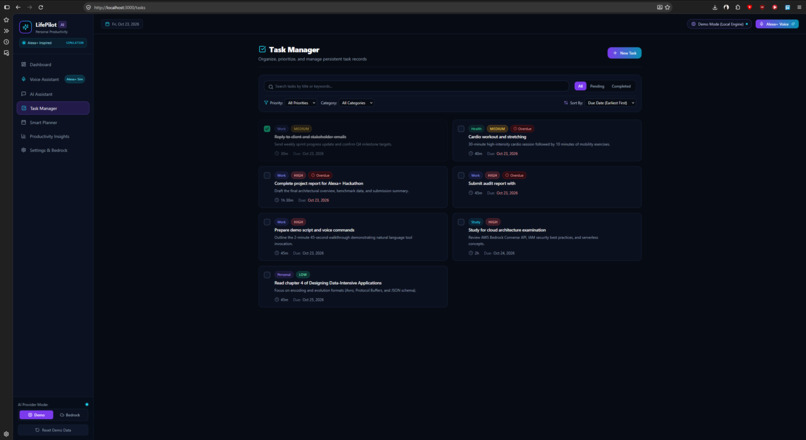Open the browser hamburger menu
This screenshot has width=806, height=440.
click(799, 7)
